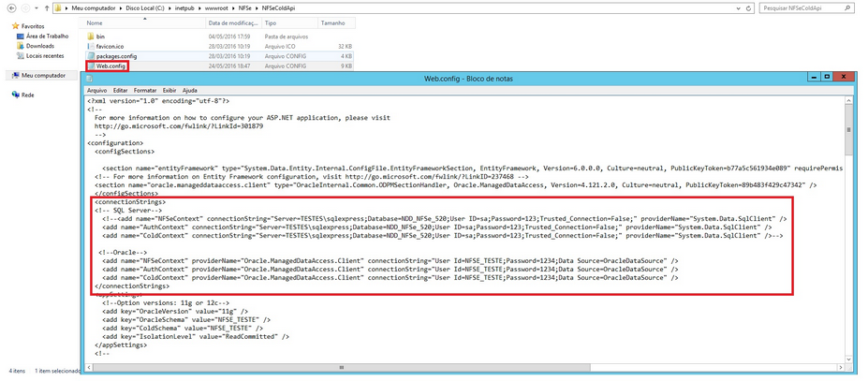Open the bin folder icon
The image size is (868, 381).
pos(92,37)
